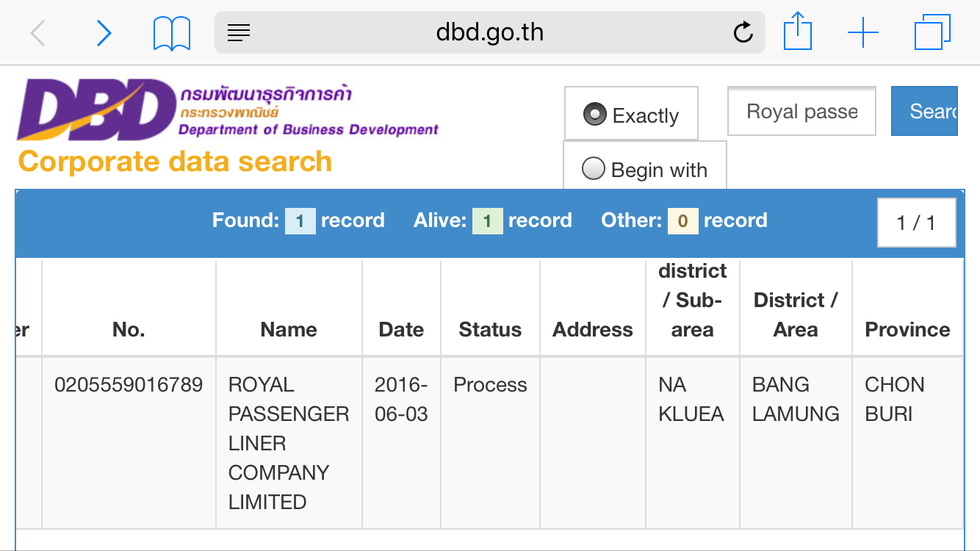
Task: Open the share sheet icon
Action: (x=797, y=32)
